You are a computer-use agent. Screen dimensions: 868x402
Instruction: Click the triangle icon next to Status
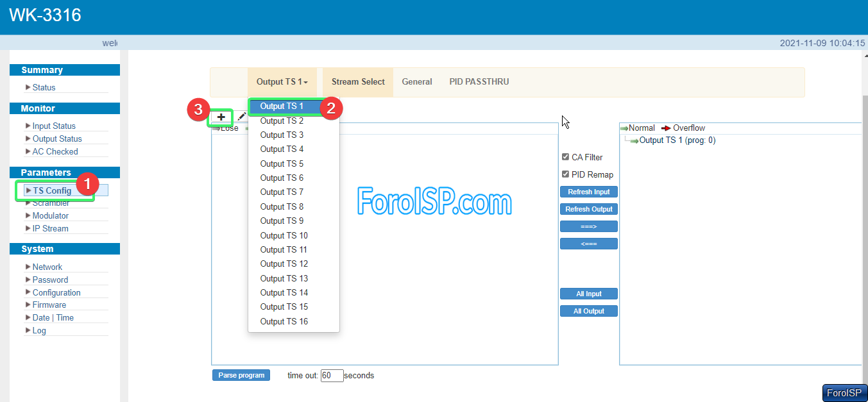tap(28, 87)
